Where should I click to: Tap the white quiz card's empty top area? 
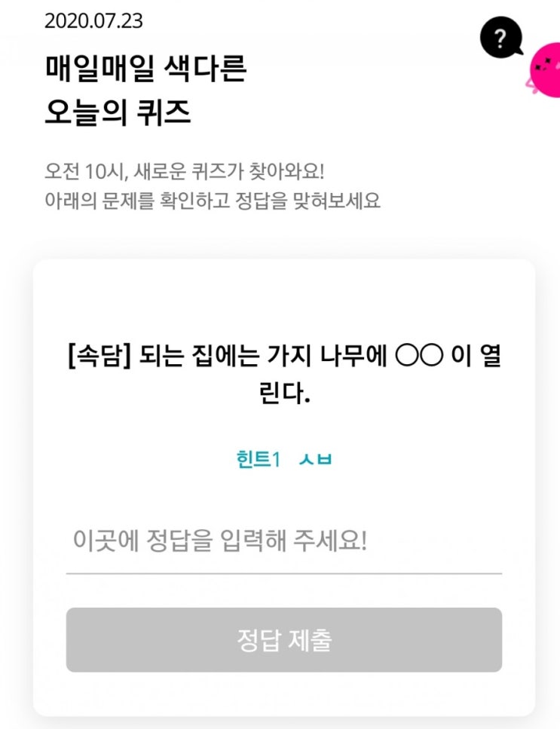click(x=284, y=298)
